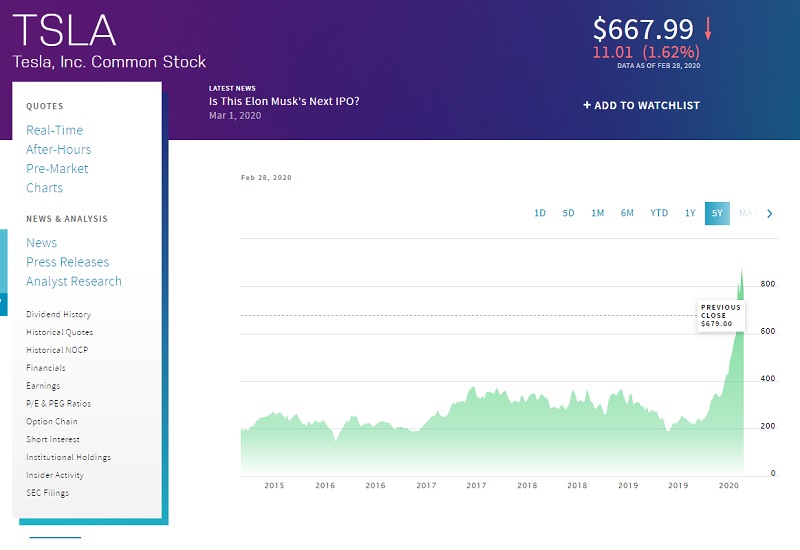Viewport: 800px width, 550px height.
Task: Add TSLA to watchlist
Action: [641, 105]
